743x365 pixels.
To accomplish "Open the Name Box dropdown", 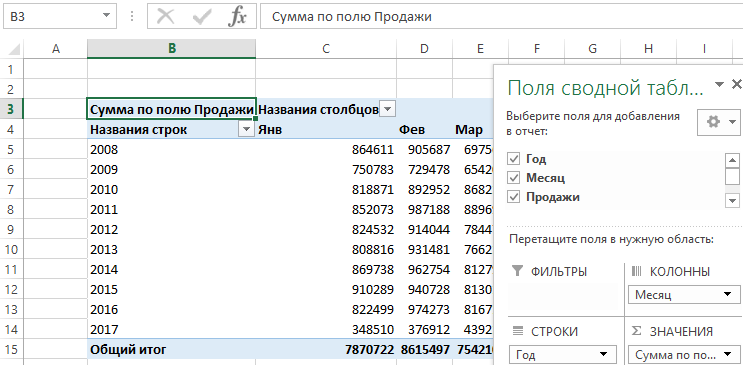I will (106, 17).
